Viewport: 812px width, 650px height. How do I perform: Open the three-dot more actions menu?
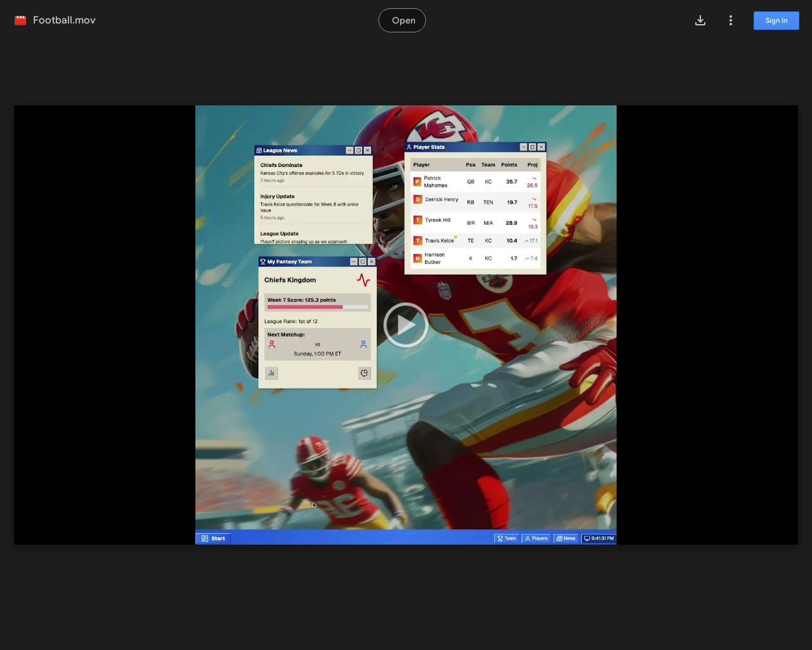[731, 20]
